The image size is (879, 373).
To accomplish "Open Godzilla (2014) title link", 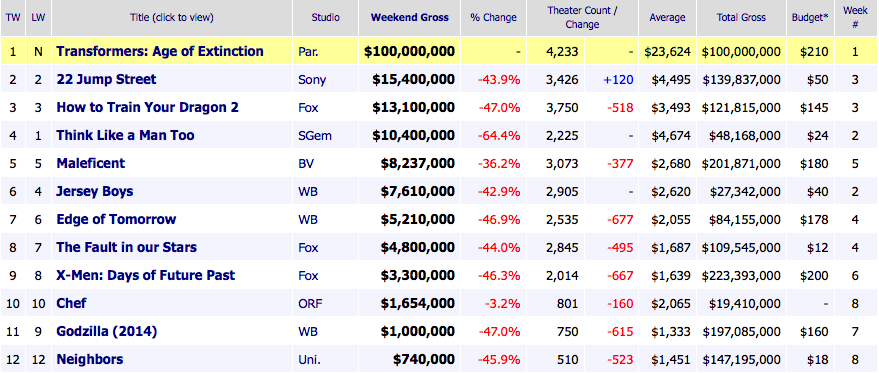I will point(107,331).
